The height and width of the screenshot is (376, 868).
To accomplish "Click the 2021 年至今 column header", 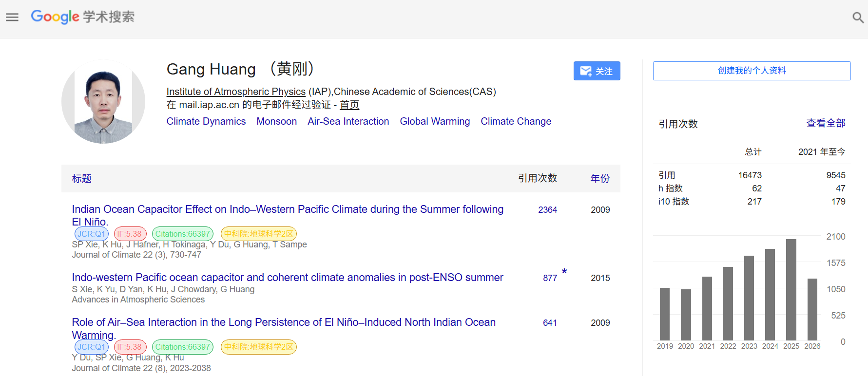I will pos(822,152).
